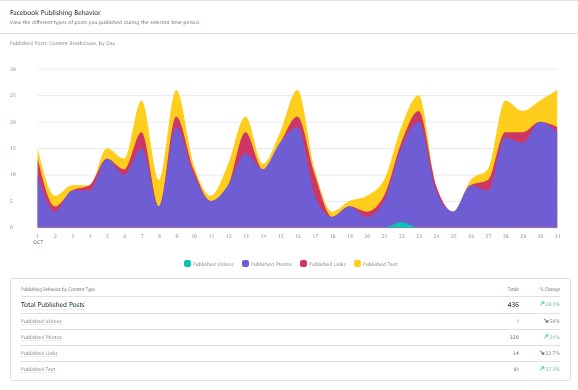Click the 30 label on the y-axis
578x390 pixels.
[x=13, y=69]
